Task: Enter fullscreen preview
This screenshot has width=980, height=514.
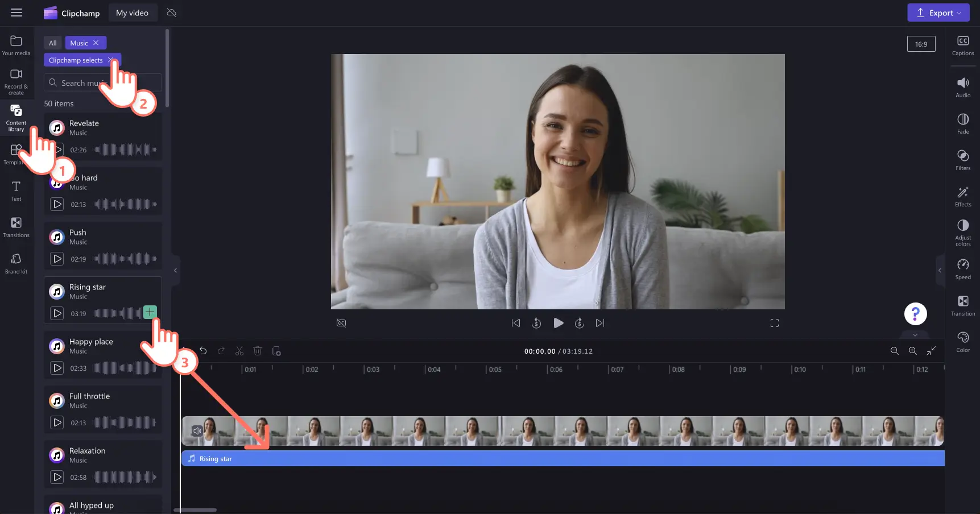Action: [x=775, y=323]
